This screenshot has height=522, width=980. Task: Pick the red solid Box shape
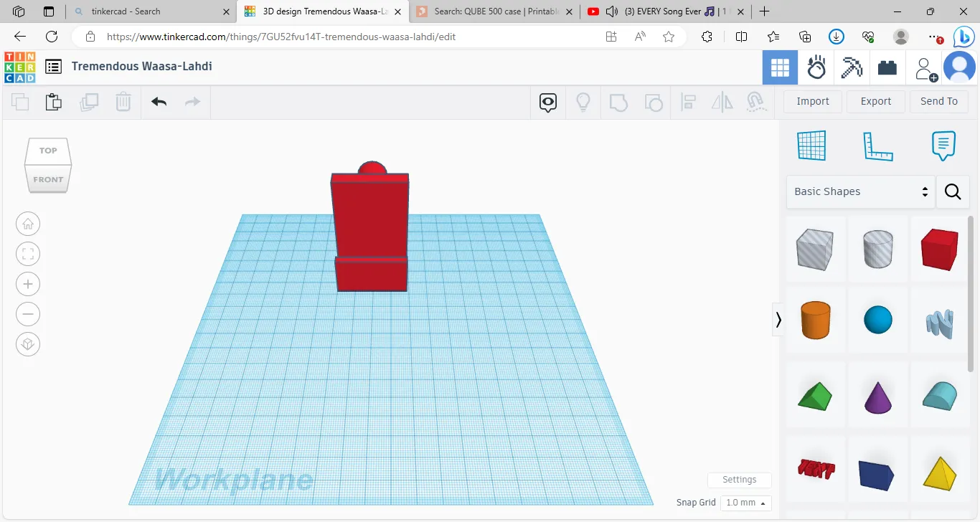(939, 250)
